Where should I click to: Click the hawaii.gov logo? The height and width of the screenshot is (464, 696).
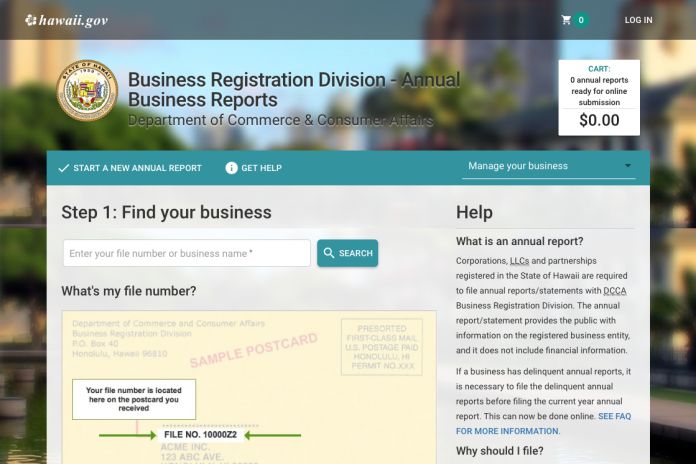point(67,20)
